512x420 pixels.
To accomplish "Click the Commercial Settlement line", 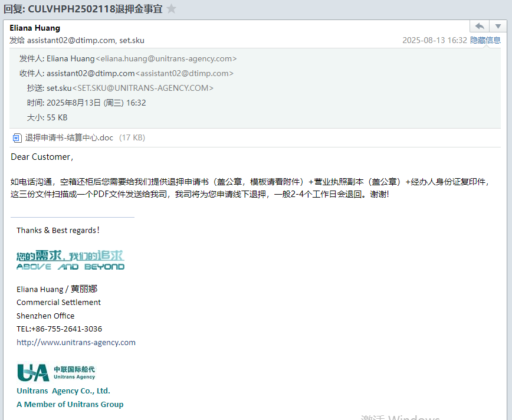I will click(x=59, y=303).
